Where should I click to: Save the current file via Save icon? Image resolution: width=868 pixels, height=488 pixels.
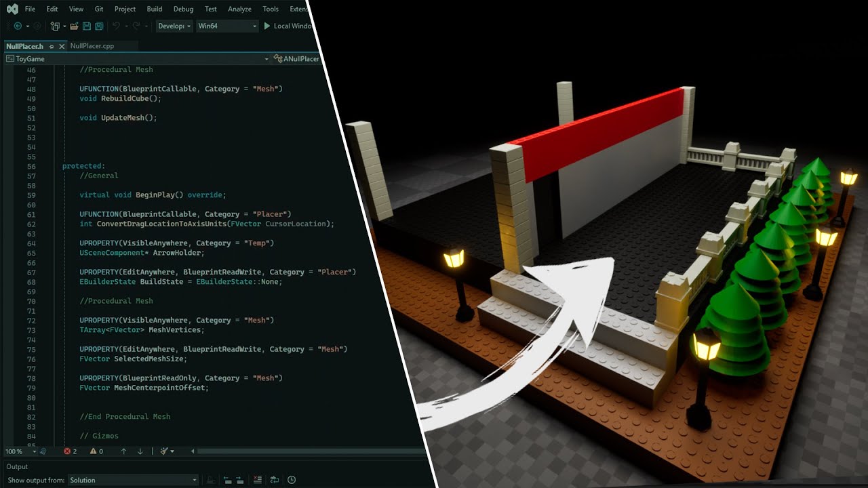[x=86, y=26]
